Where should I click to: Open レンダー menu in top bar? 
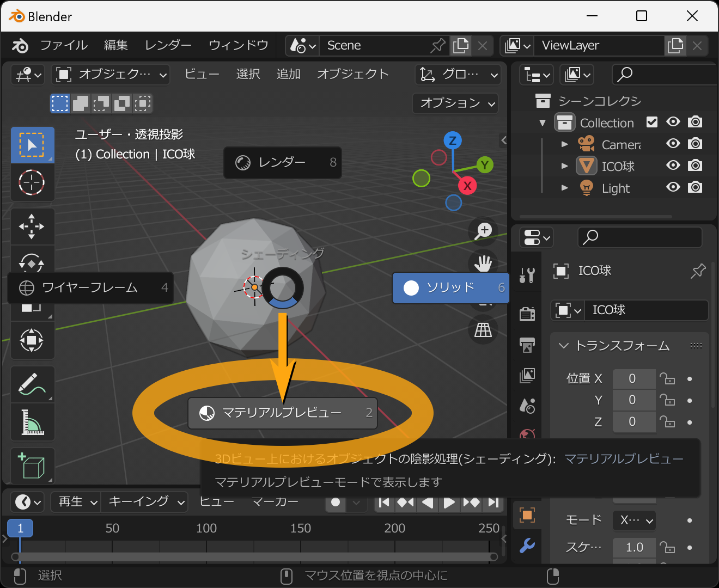pos(168,46)
